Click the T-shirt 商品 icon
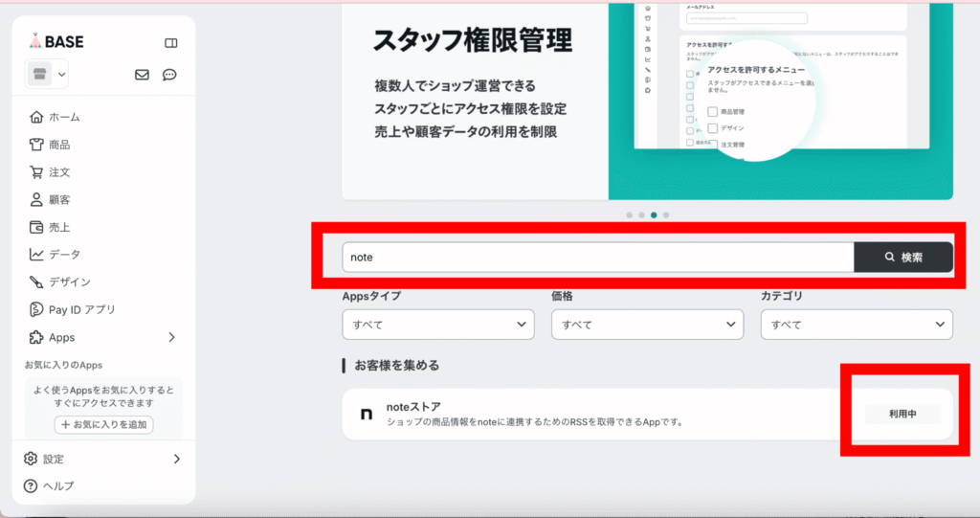 click(36, 145)
